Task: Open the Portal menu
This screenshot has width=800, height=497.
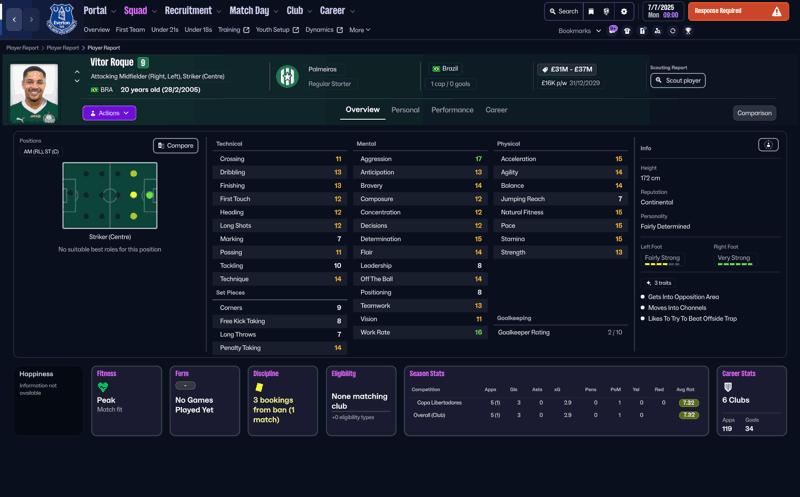Action: click(x=99, y=11)
